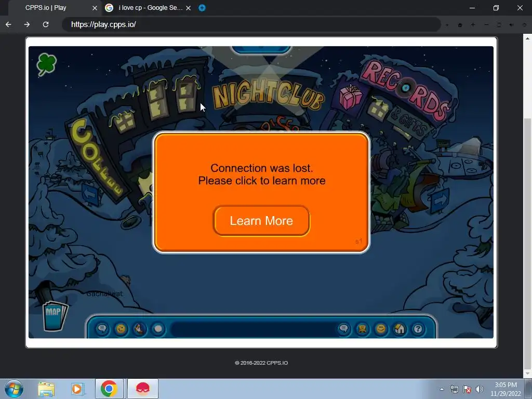This screenshot has height=399, width=532.
Task: Open the emotes winking face menu
Action: 121,329
